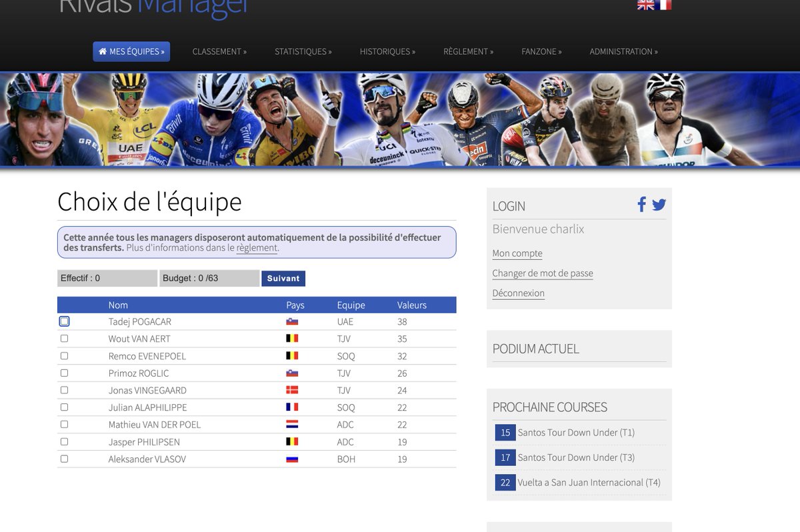Click the PROCHAINE COURSES heading

[x=550, y=407]
